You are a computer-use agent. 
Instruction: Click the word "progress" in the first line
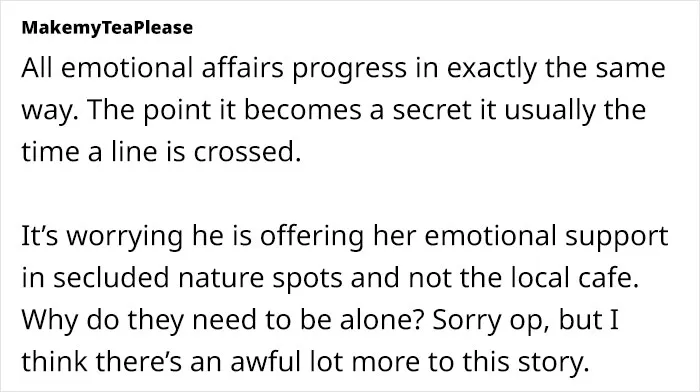(x=350, y=69)
